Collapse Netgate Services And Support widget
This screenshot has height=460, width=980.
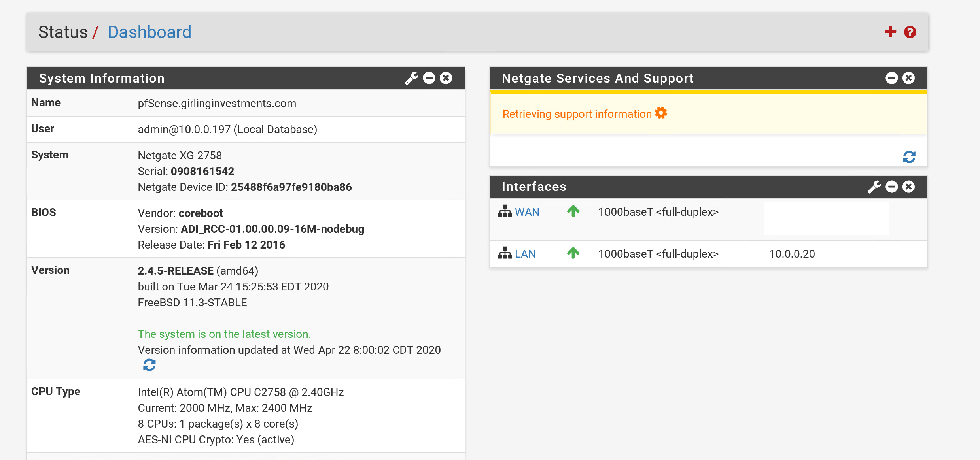(891, 78)
